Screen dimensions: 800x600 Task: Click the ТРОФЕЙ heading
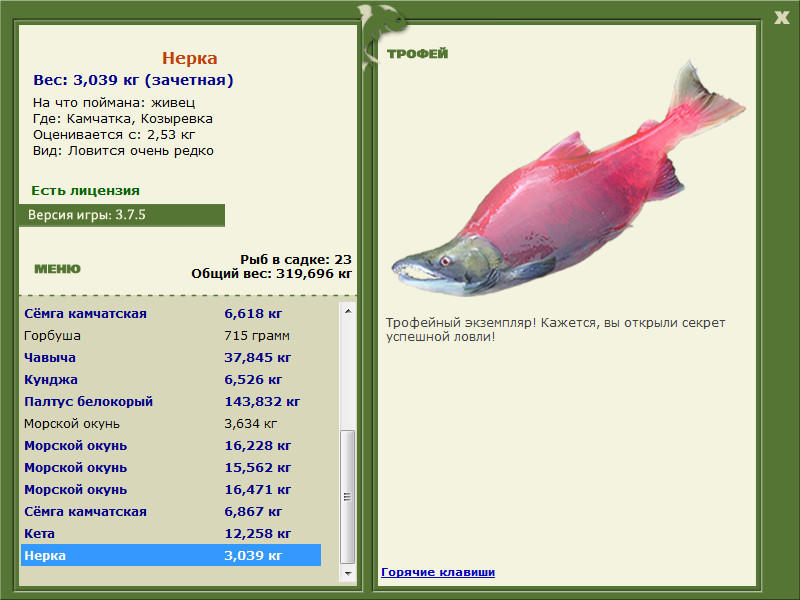point(417,54)
